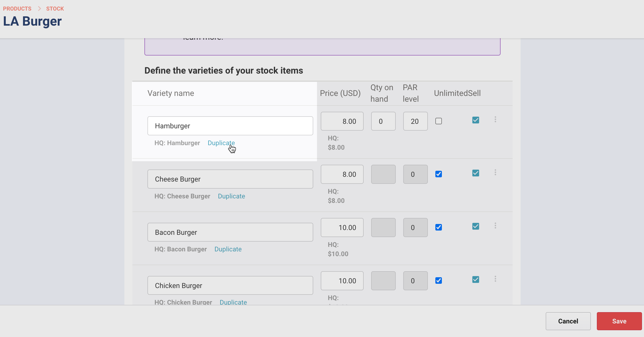
Task: Click the PAR level column header
Action: 411,93
